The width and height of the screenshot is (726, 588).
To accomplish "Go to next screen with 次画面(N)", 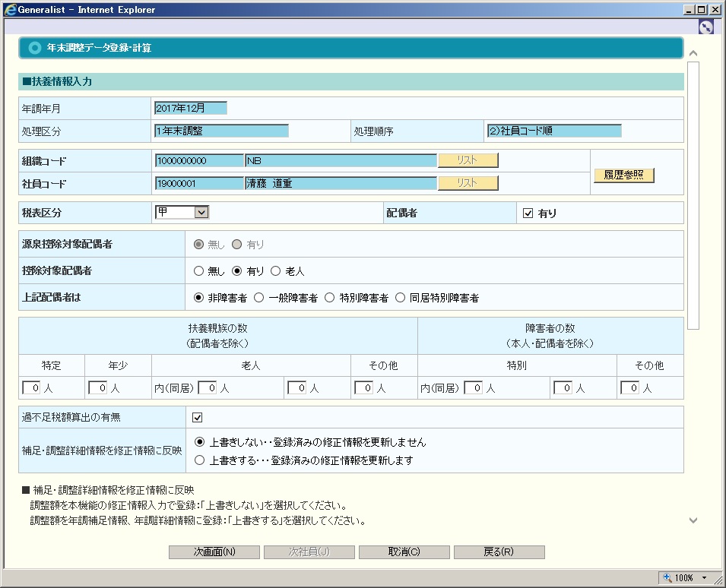I will (x=214, y=552).
